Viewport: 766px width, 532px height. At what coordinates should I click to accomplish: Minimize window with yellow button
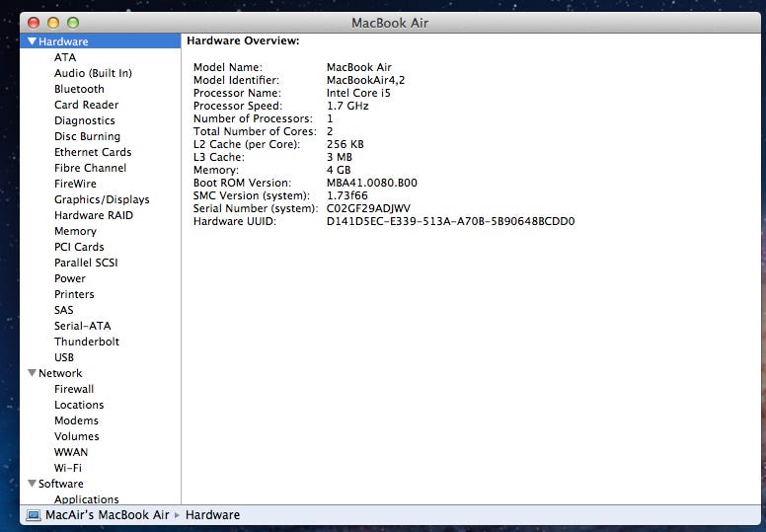[x=53, y=23]
